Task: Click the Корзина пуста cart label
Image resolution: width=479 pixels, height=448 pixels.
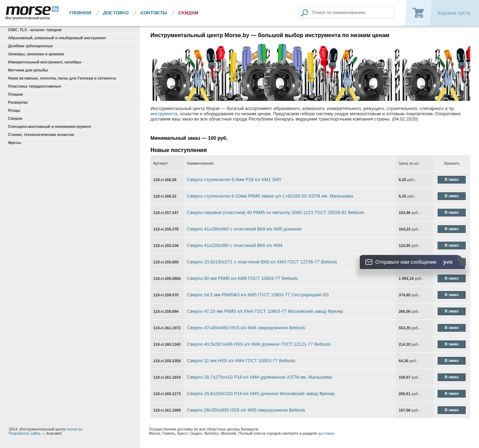Action: 454,13
